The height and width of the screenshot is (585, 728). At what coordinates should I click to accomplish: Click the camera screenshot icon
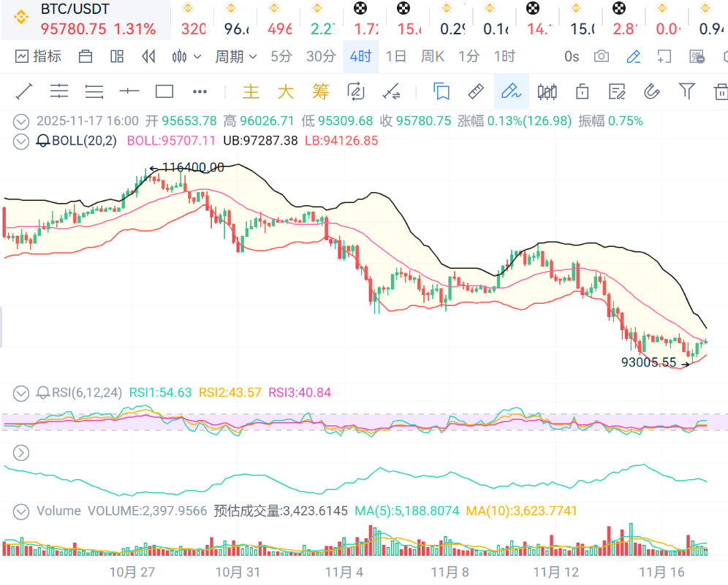(x=602, y=56)
